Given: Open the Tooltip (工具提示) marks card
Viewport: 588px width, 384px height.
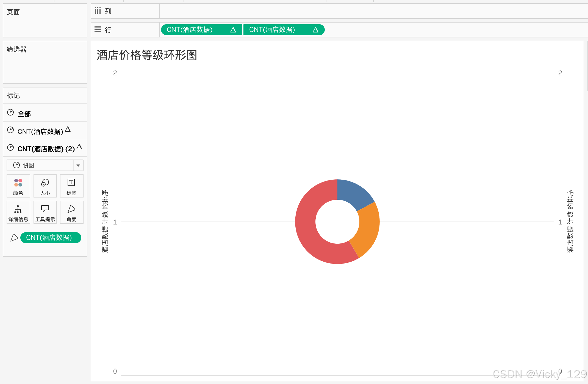Looking at the screenshot, I should coord(45,212).
